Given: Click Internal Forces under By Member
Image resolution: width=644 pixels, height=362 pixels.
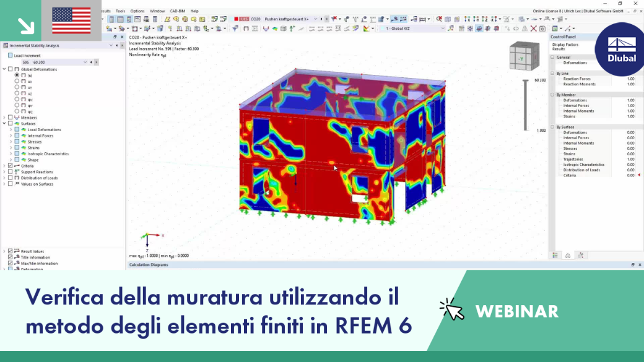Looking at the screenshot, I should [576, 105].
